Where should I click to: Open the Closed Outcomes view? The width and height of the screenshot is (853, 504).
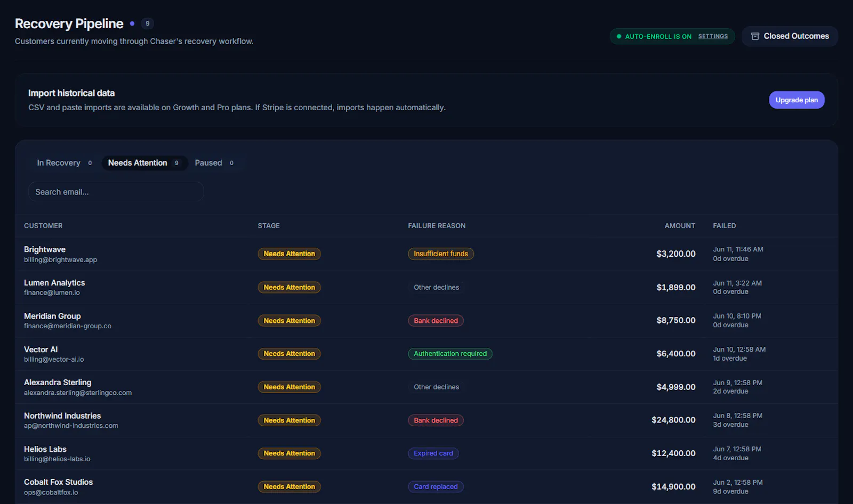pyautogui.click(x=790, y=36)
